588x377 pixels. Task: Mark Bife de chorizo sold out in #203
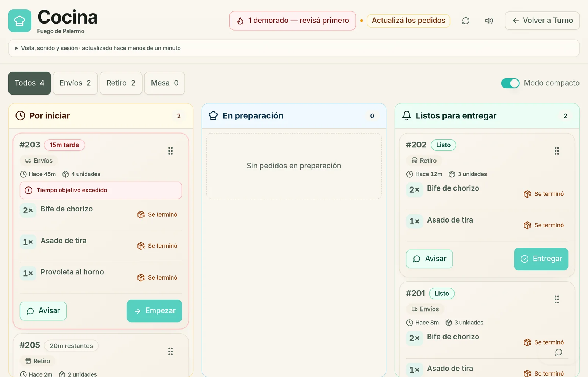(157, 214)
